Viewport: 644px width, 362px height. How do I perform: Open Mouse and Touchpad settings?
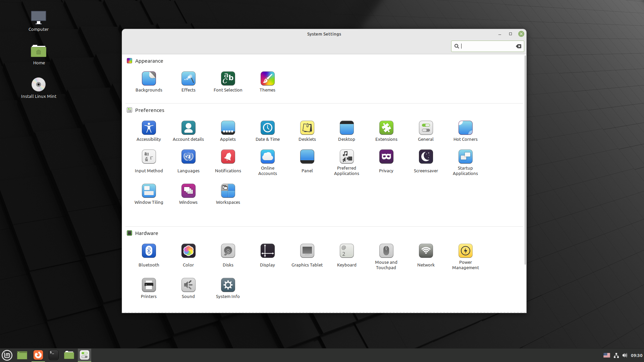point(386,256)
